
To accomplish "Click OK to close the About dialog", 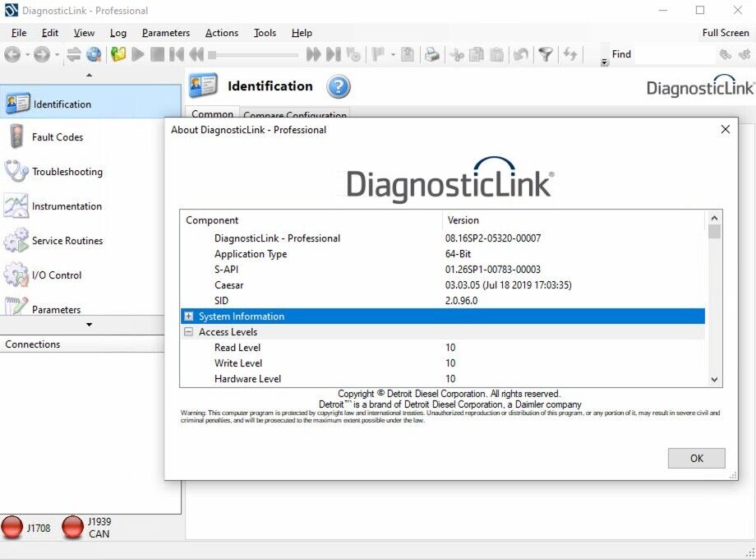I will pyautogui.click(x=696, y=458).
